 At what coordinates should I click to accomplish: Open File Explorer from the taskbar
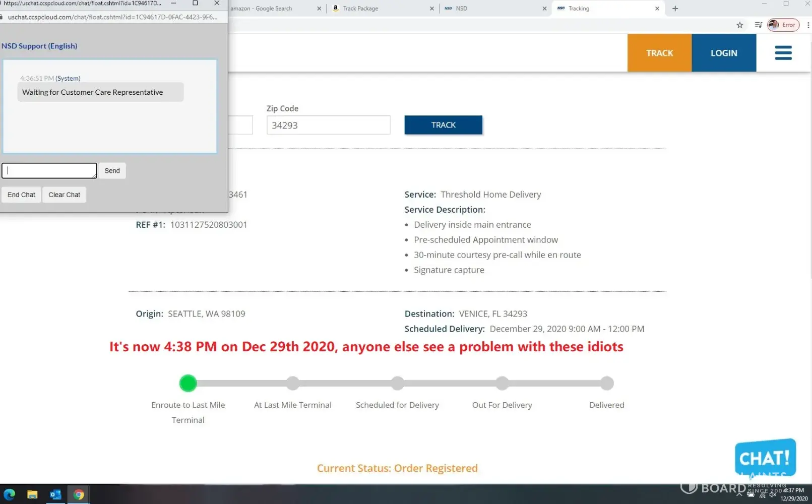click(32, 494)
